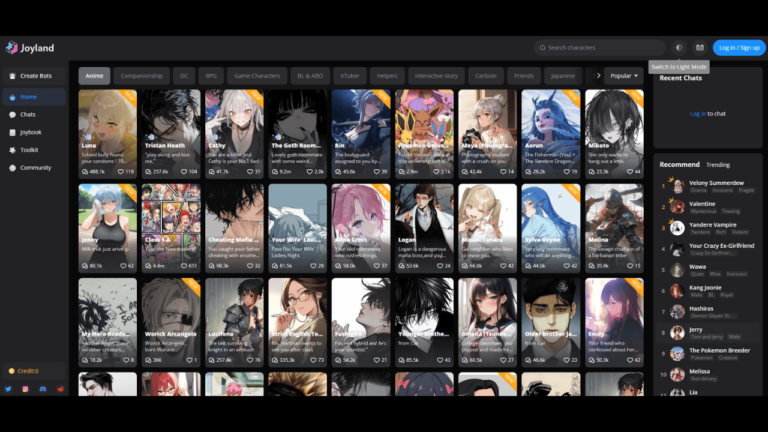Viewport: 768px width, 432px height.
Task: Open the Community sidebar section
Action: click(35, 168)
